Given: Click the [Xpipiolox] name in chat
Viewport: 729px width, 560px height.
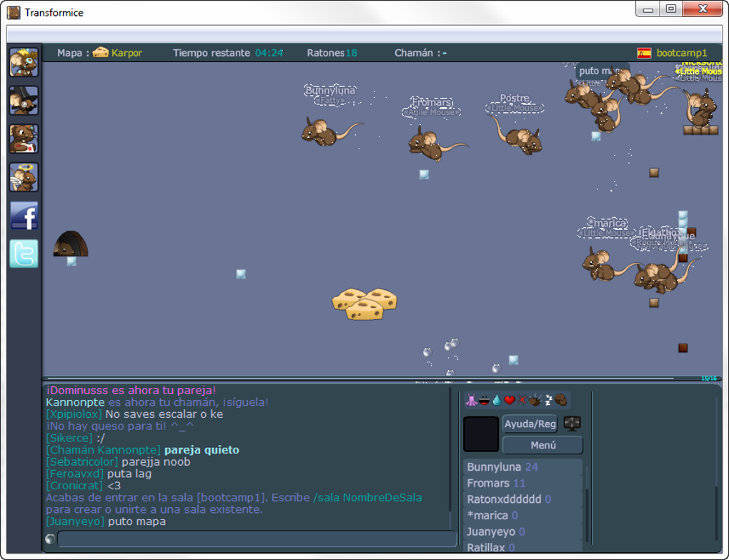Looking at the screenshot, I should pyautogui.click(x=74, y=414).
